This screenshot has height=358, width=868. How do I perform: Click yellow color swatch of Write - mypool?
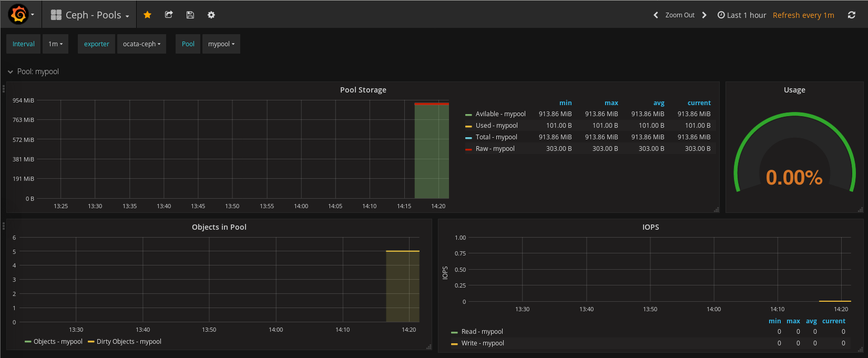454,344
